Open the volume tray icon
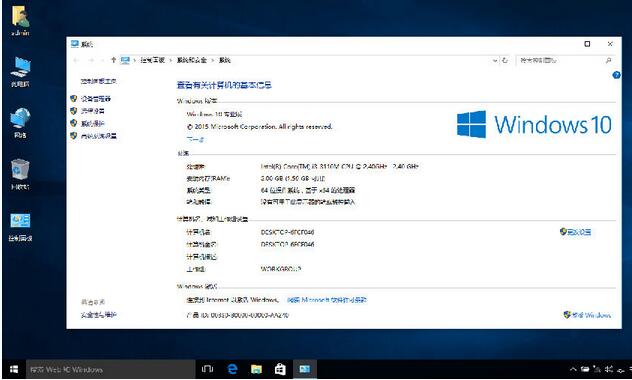This screenshot has width=632, height=380. point(609,369)
